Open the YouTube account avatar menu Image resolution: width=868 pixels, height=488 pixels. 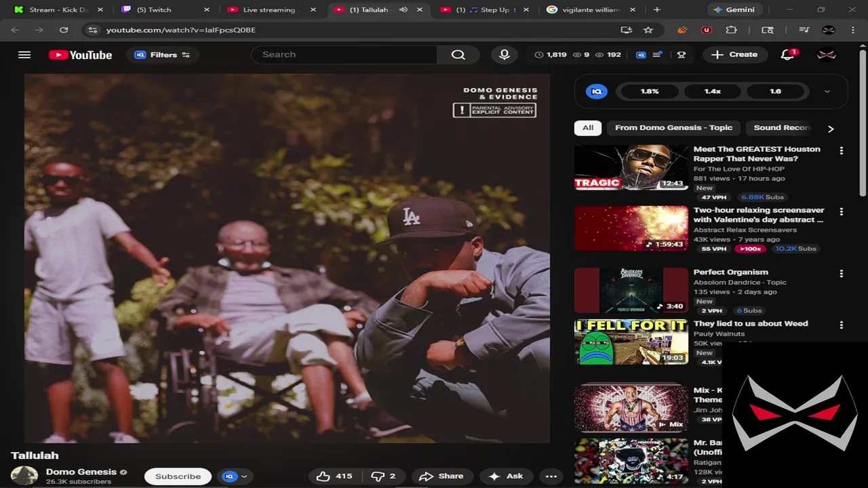tap(827, 55)
